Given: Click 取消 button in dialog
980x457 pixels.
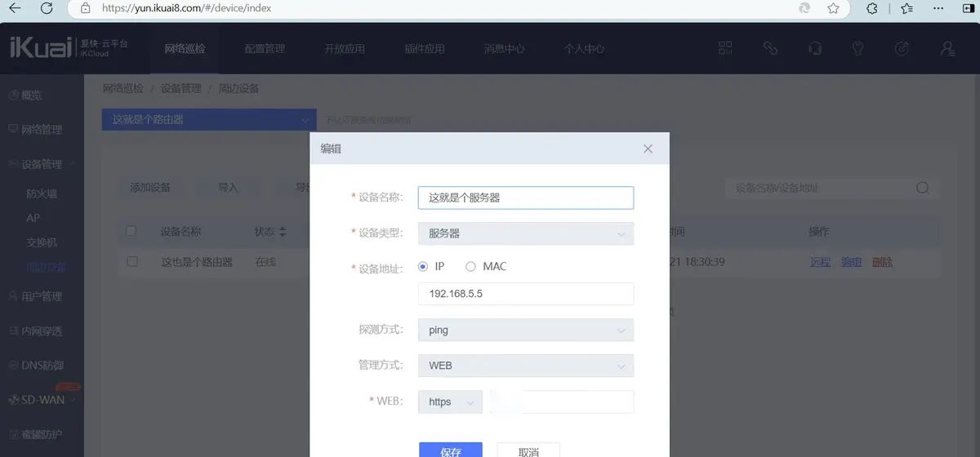Looking at the screenshot, I should [528, 451].
